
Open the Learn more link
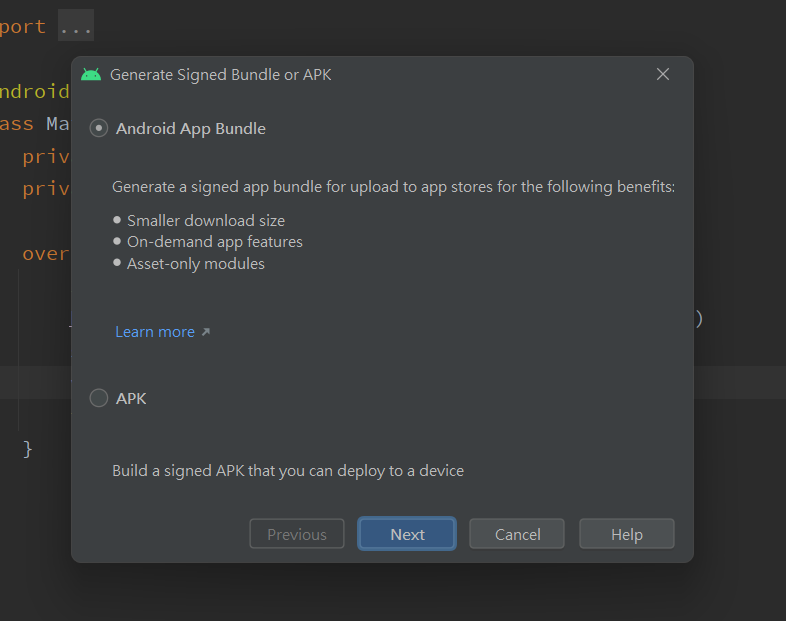(155, 332)
